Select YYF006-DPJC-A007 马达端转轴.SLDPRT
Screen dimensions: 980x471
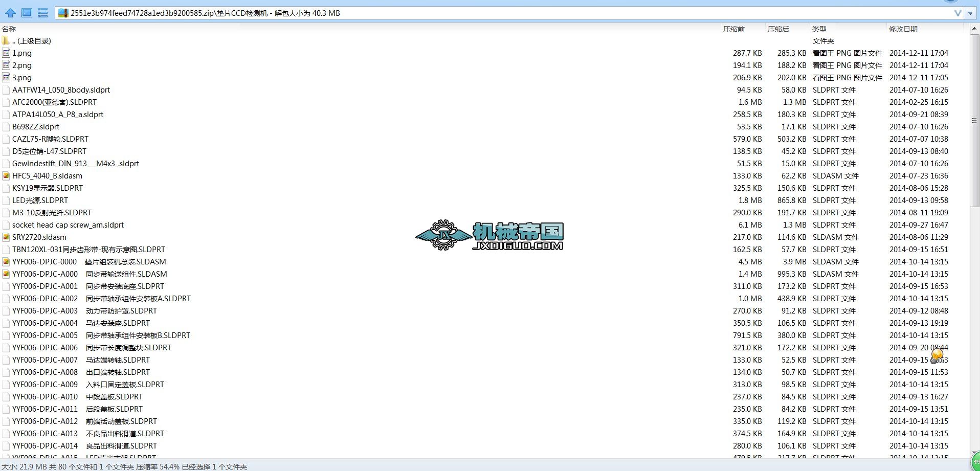[81, 360]
